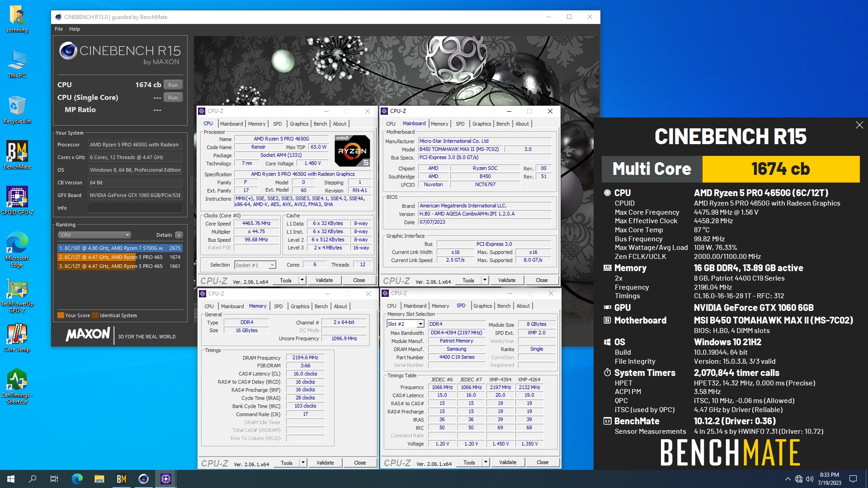868x488 pixels.
Task: Select ranking entry scoring 1674
Action: pyautogui.click(x=120, y=257)
